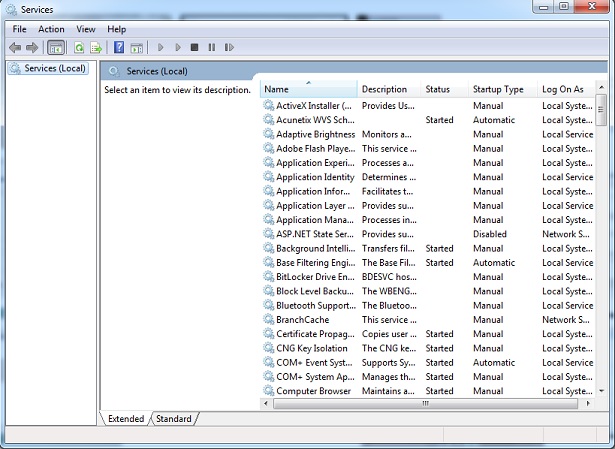Click gear icon of Application Identity service
Image resolution: width=615 pixels, height=449 pixels.
coord(268,177)
